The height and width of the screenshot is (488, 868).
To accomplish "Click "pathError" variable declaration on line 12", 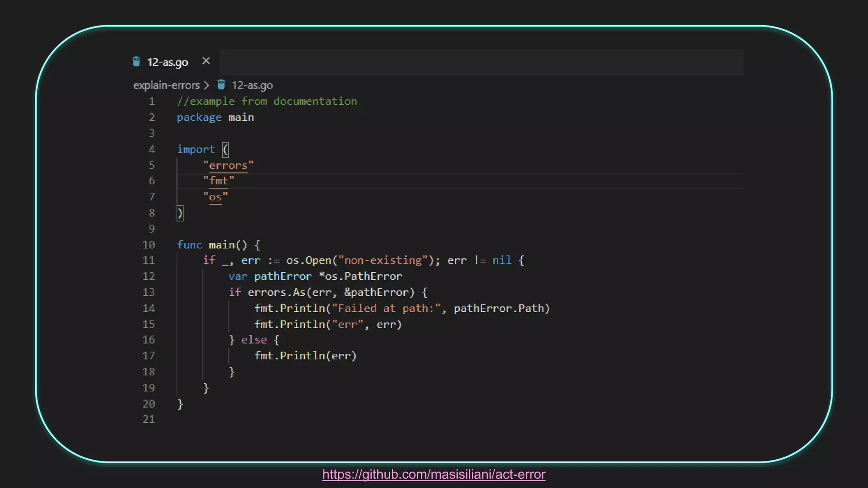I will point(283,276).
